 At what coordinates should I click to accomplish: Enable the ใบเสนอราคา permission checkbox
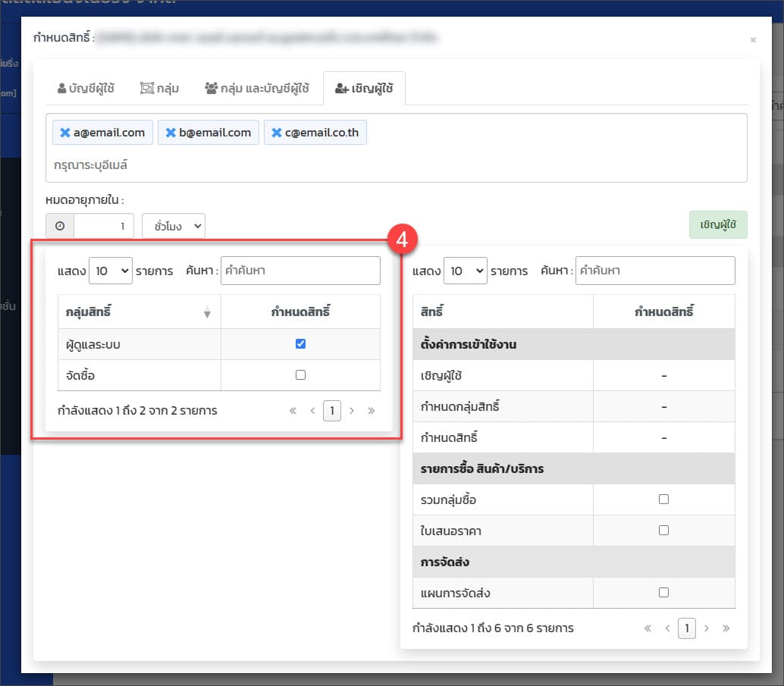pyautogui.click(x=663, y=531)
